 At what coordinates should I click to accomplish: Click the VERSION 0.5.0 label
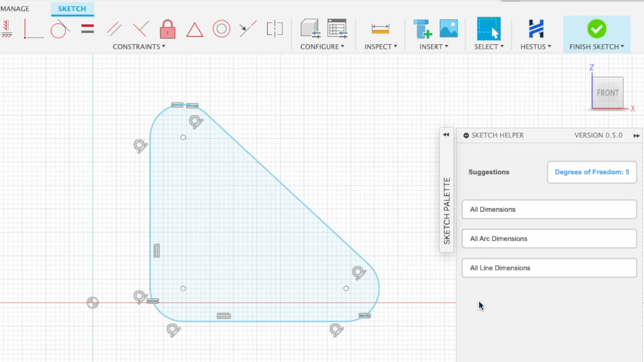point(598,135)
